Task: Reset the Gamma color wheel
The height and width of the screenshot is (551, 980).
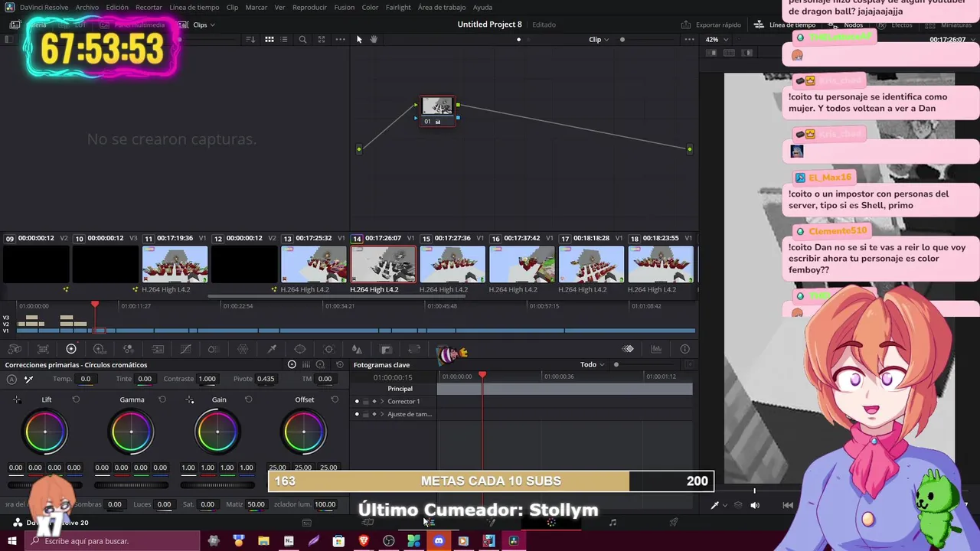Action: click(162, 399)
